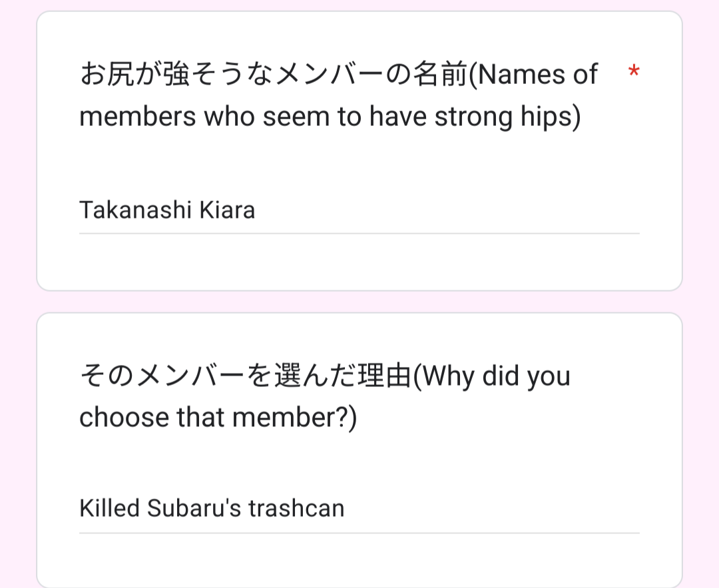Click the text 'choose that member?)'
The width and height of the screenshot is (719, 588).
click(218, 418)
